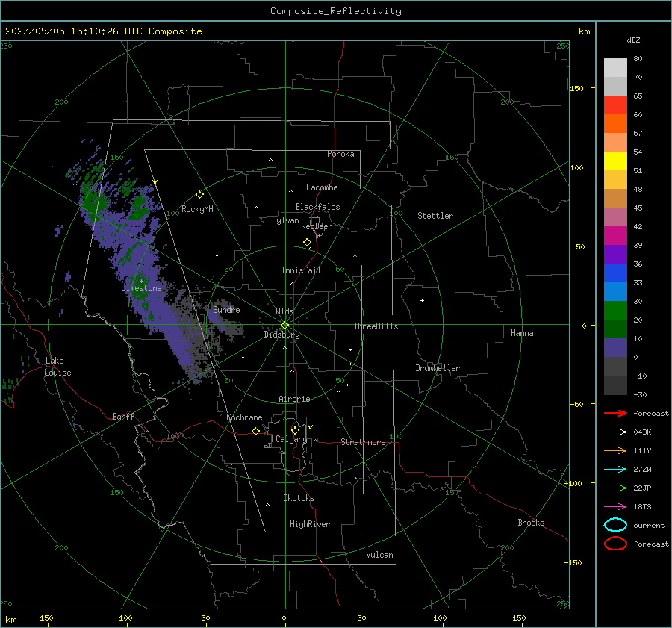Screen dimensions: 672x628
Task: Click the white 04DK arrow icon
Action: (615, 432)
